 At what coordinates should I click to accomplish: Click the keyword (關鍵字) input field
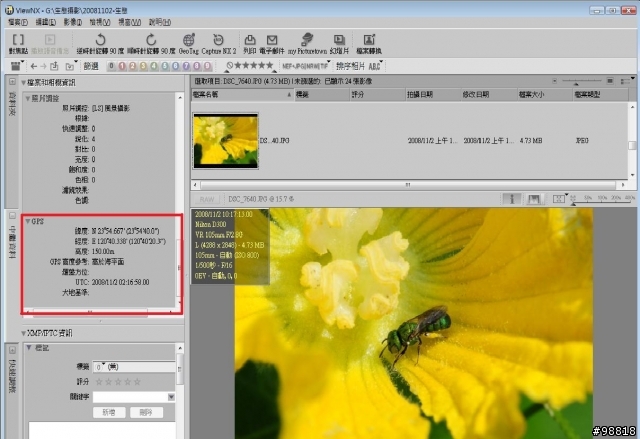130,397
